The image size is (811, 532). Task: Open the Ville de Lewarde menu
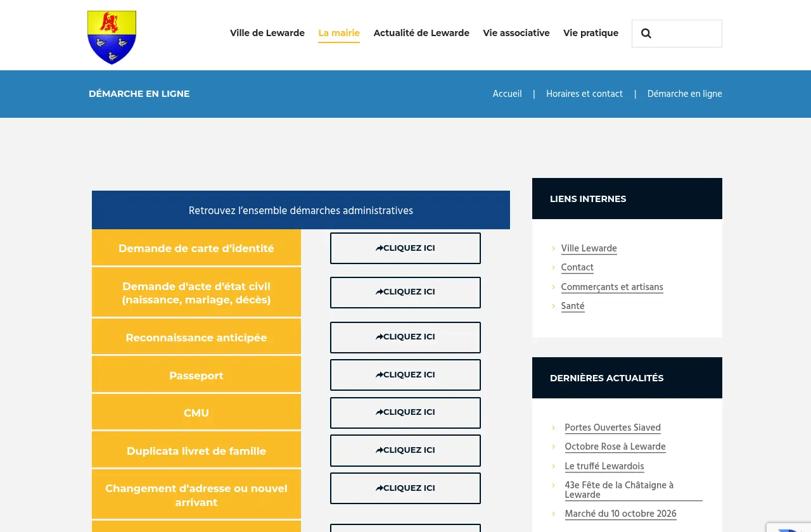point(267,33)
